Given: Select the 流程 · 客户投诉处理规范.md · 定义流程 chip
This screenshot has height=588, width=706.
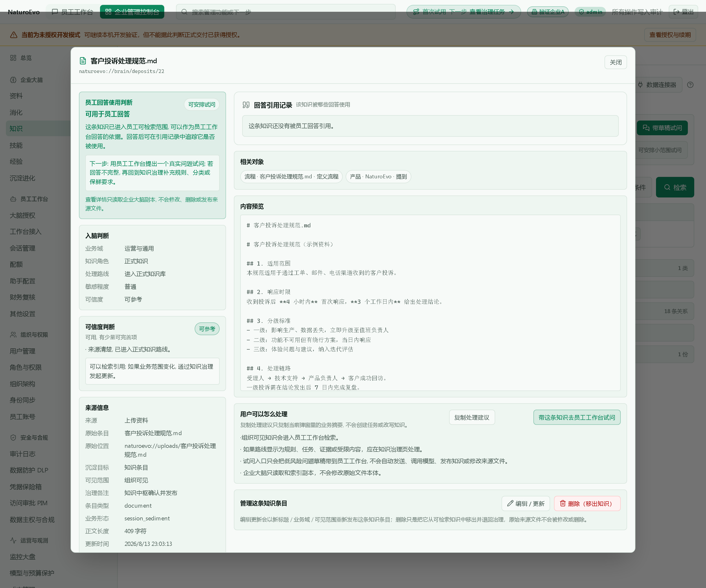Looking at the screenshot, I should pyautogui.click(x=291, y=176).
